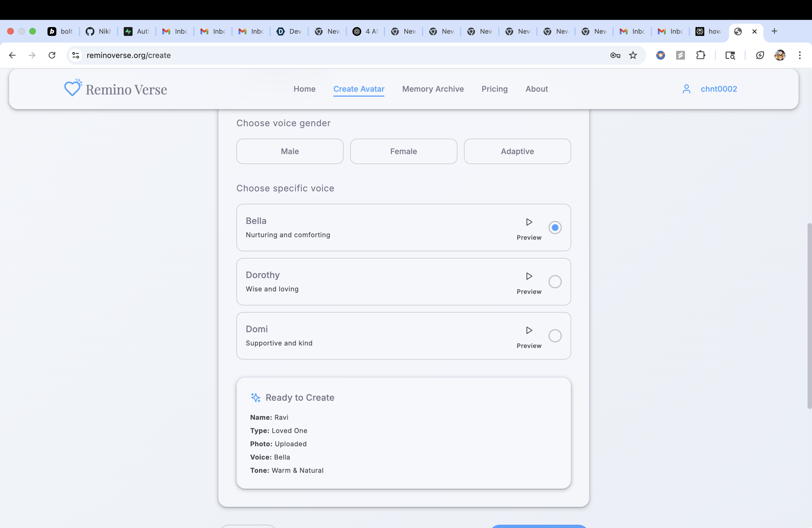Open the Memory Archive nav item

tap(433, 89)
